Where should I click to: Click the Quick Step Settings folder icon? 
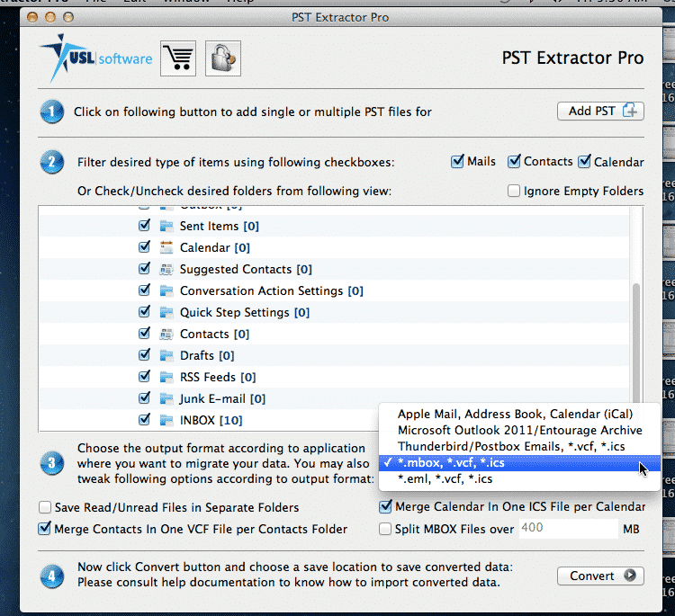(x=166, y=313)
